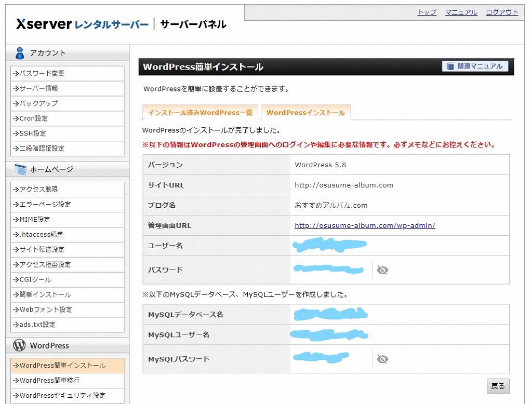Click the ホームページ section icon
Image resolution: width=532 pixels, height=404 pixels.
click(x=20, y=169)
